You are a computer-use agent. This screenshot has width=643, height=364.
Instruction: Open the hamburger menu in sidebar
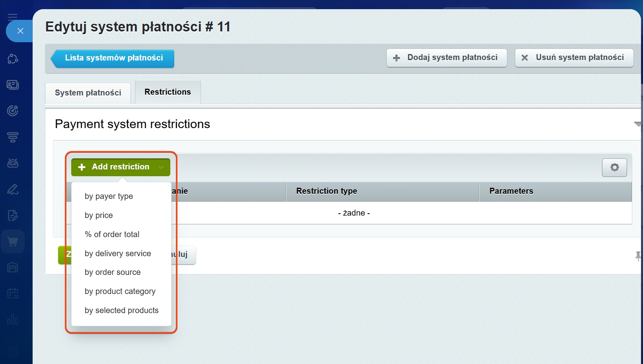[13, 16]
